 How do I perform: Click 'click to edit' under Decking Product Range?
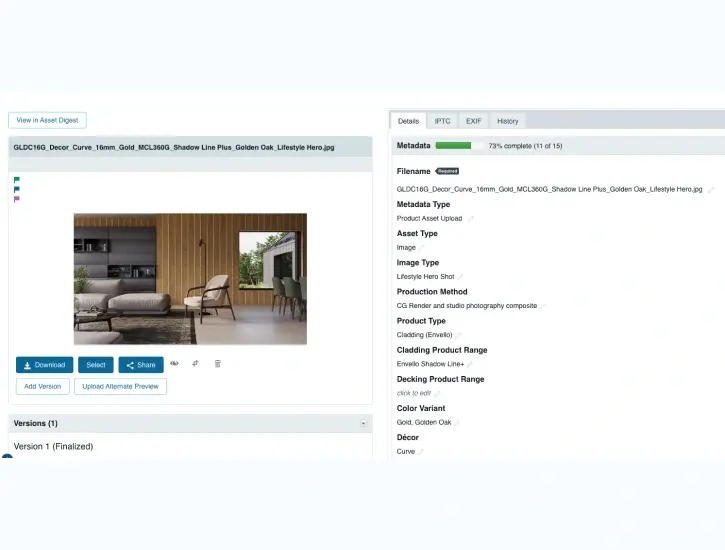[414, 393]
